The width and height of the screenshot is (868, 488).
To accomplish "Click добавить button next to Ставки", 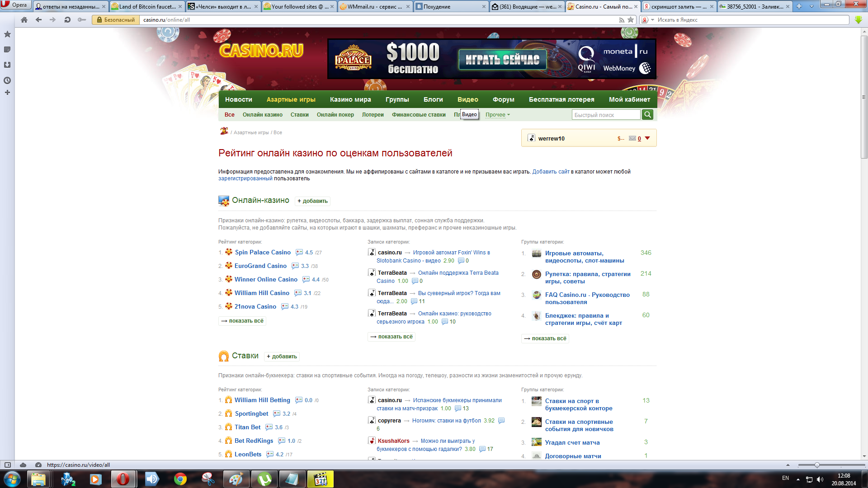I will click(282, 357).
